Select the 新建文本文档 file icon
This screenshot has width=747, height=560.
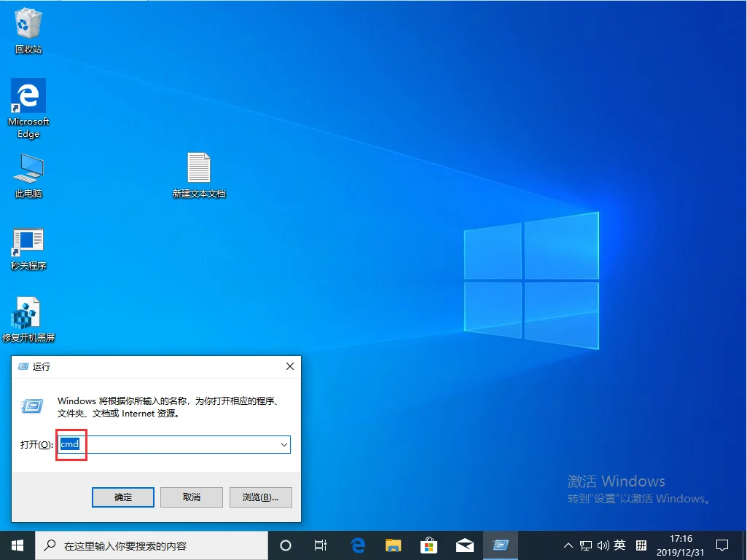(x=199, y=176)
